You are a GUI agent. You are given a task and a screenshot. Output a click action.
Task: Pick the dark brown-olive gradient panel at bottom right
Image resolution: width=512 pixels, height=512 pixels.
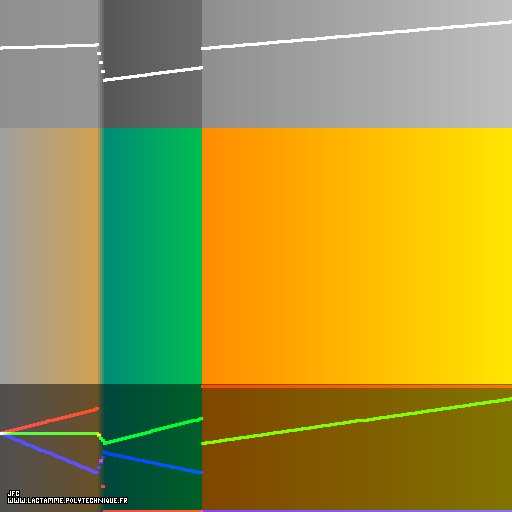point(357,448)
